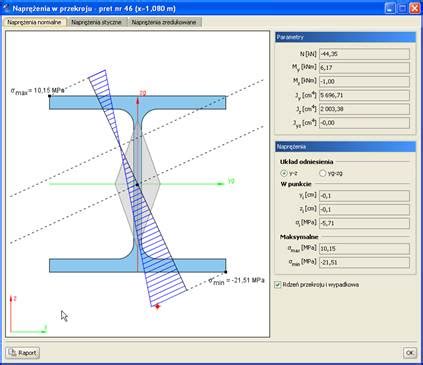Open the Naprężenia styczne tab
Viewport: 423px width, 365px height.
tap(96, 22)
